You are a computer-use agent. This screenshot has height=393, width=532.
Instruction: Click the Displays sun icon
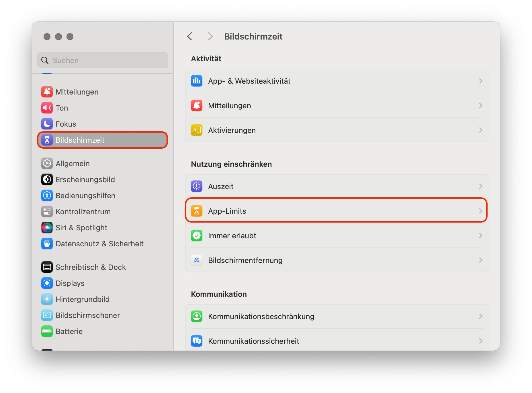click(x=47, y=283)
